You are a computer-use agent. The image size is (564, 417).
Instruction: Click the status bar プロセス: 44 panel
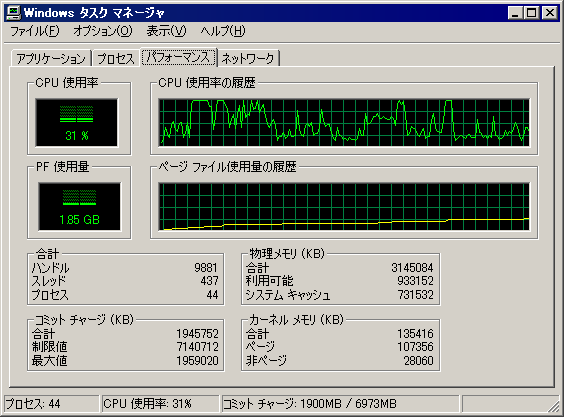coord(51,404)
